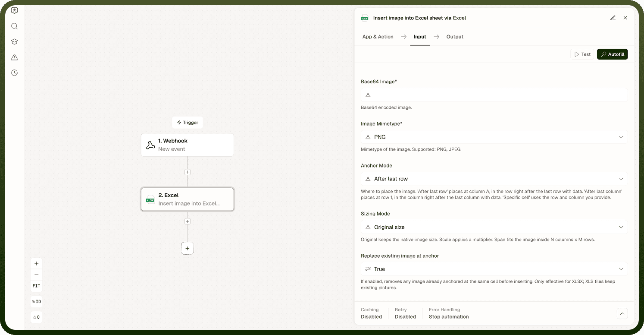
Task: Expand the bottom settings chevron
Action: tap(622, 313)
